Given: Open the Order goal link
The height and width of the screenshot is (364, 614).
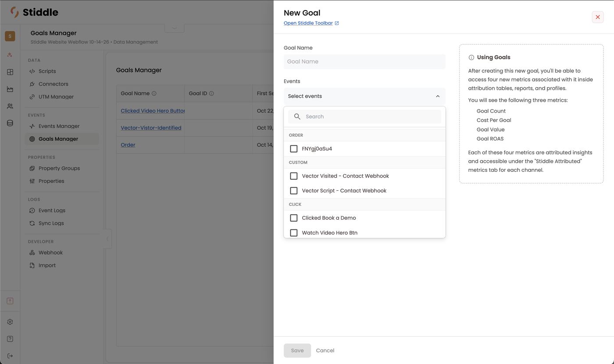Looking at the screenshot, I should (128, 145).
